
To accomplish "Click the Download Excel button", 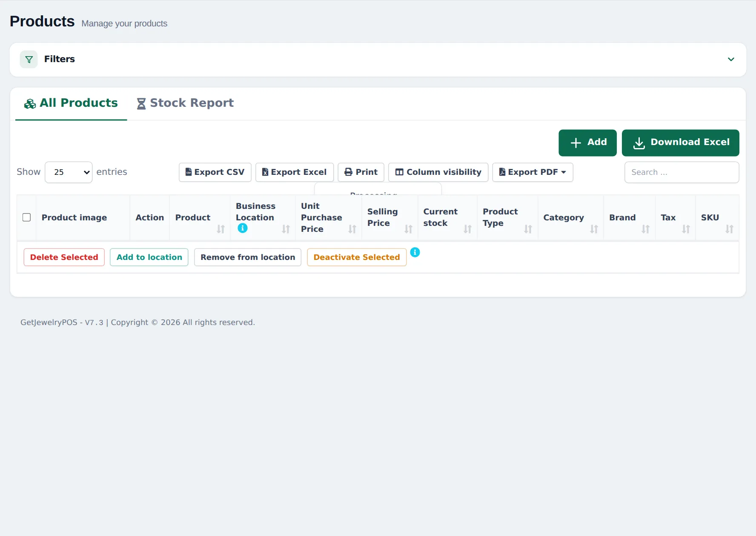I will click(x=680, y=143).
